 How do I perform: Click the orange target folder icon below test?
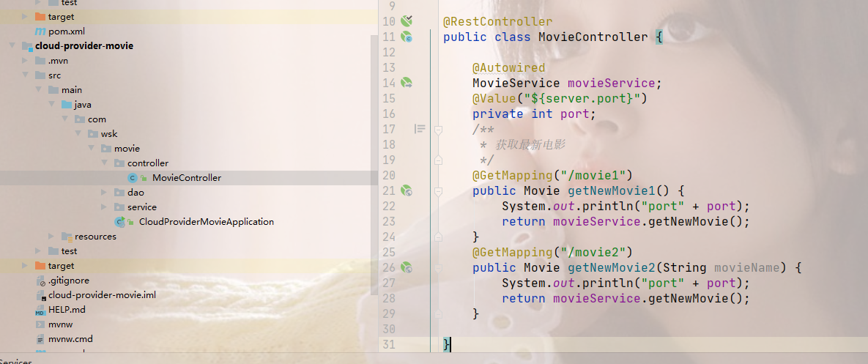tap(40, 266)
